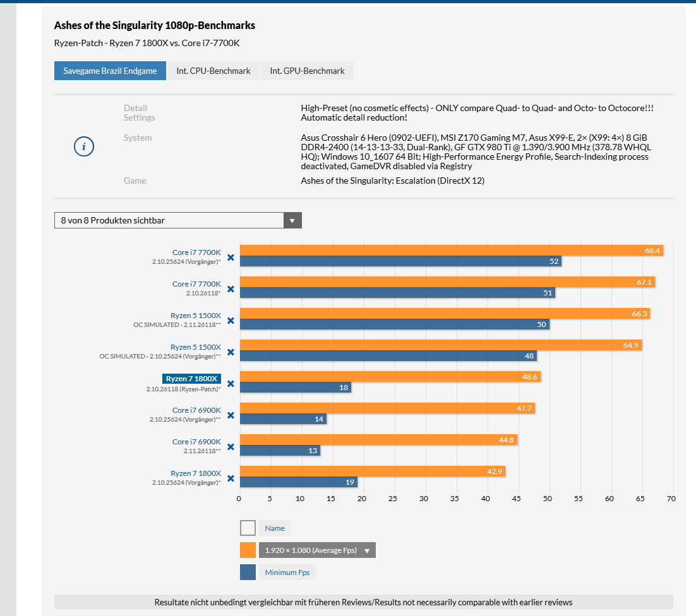The width and height of the screenshot is (696, 616).
Task: Click the 18 minimum fps bar
Action: pyautogui.click(x=296, y=388)
